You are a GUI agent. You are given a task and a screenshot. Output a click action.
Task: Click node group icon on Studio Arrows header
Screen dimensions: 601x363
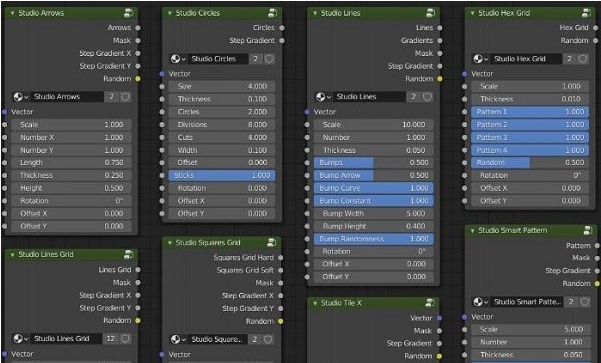(128, 13)
